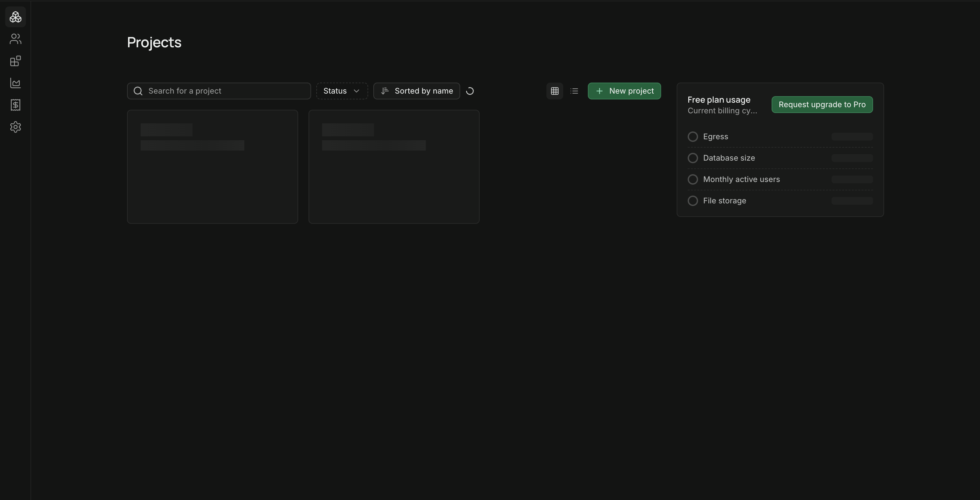
Task: Click the Database size usage circle indicator
Action: click(693, 158)
